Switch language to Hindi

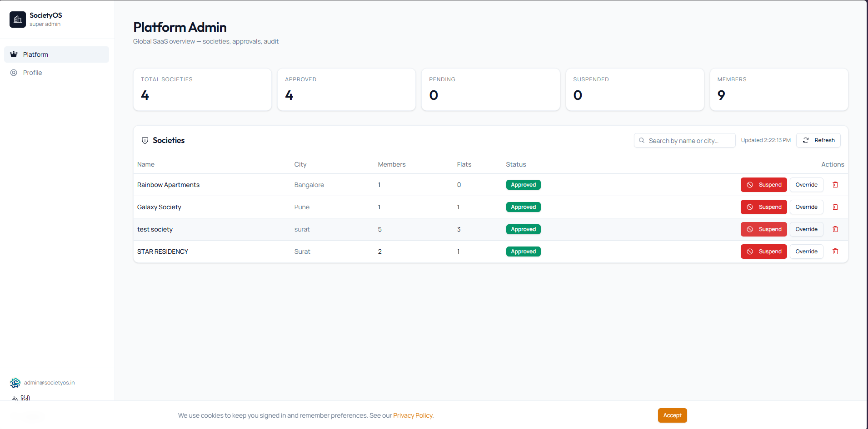[25, 398]
